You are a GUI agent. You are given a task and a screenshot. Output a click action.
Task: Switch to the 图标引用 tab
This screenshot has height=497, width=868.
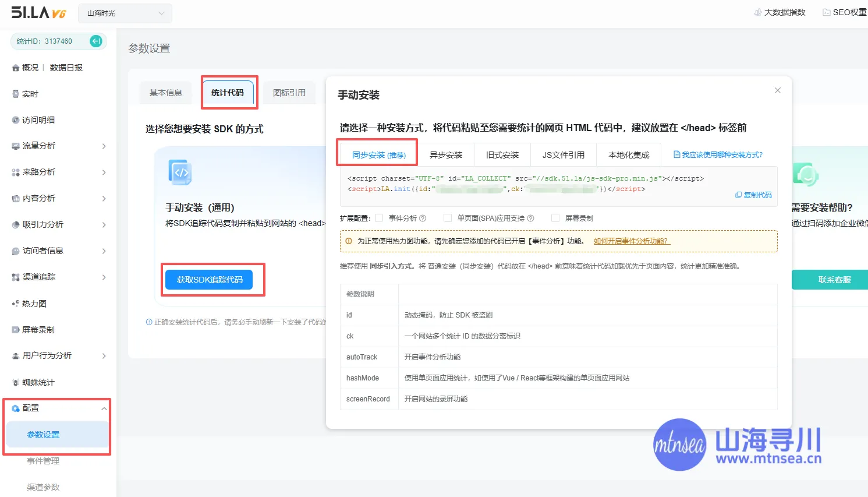pos(289,93)
